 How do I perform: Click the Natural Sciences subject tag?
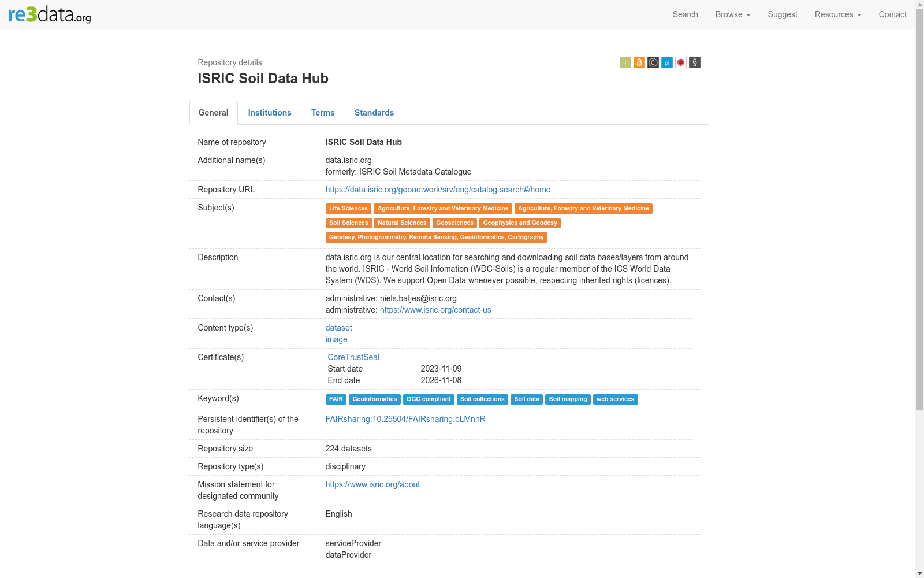[402, 223]
